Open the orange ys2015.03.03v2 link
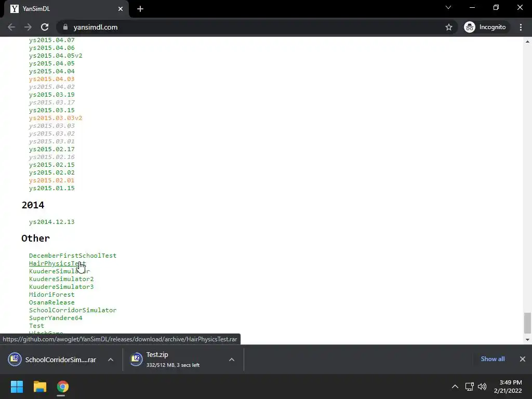The image size is (532, 399). (x=56, y=118)
